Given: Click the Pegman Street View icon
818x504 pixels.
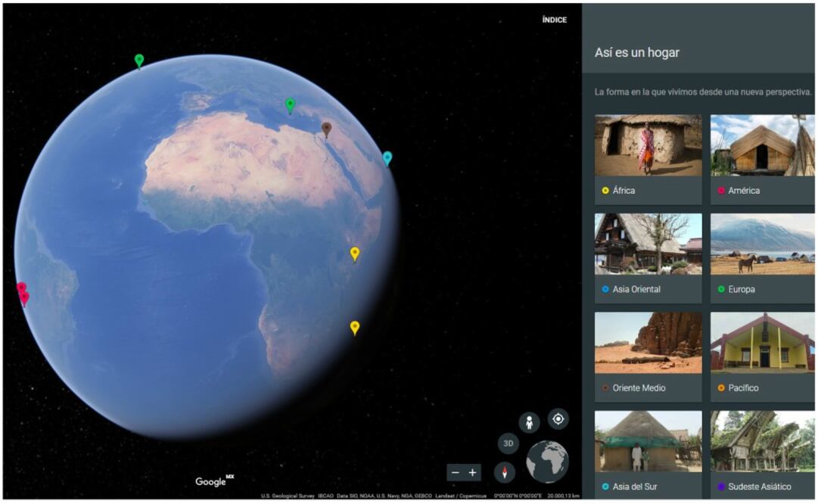Looking at the screenshot, I should 529,422.
